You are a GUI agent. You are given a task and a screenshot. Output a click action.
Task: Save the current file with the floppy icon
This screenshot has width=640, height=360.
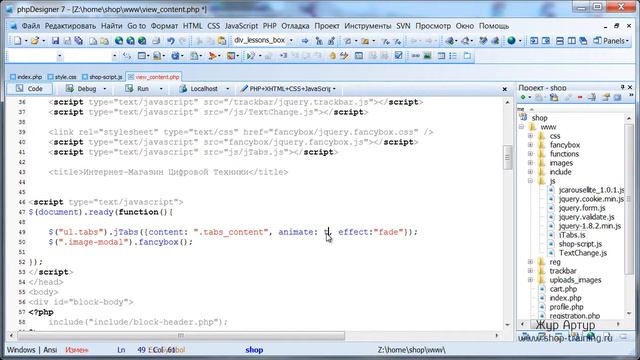coord(55,41)
